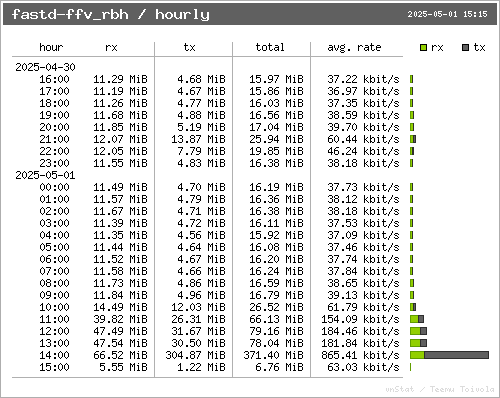Viewport: 500px width, 398px height.
Task: Click the total column header
Action: pyautogui.click(x=270, y=47)
